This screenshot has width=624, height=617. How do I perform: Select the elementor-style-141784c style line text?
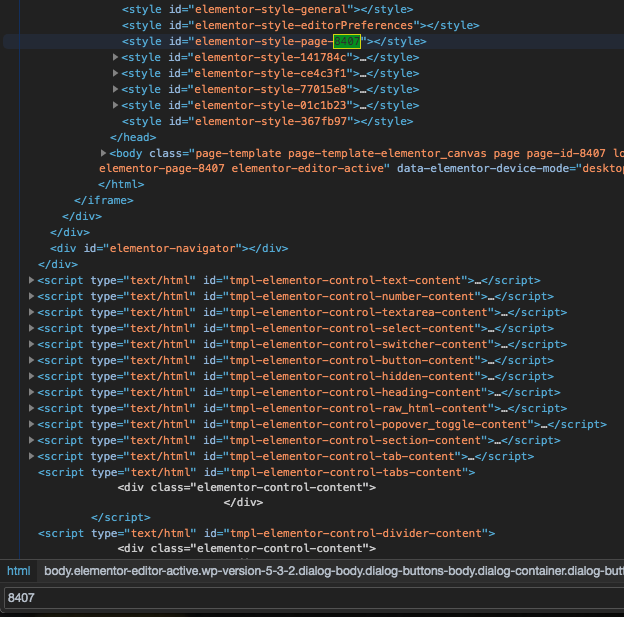point(270,57)
